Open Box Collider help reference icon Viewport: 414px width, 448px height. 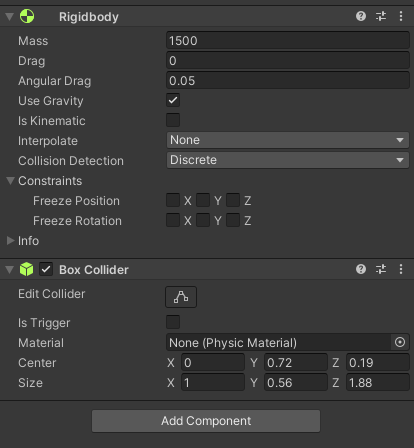361,269
